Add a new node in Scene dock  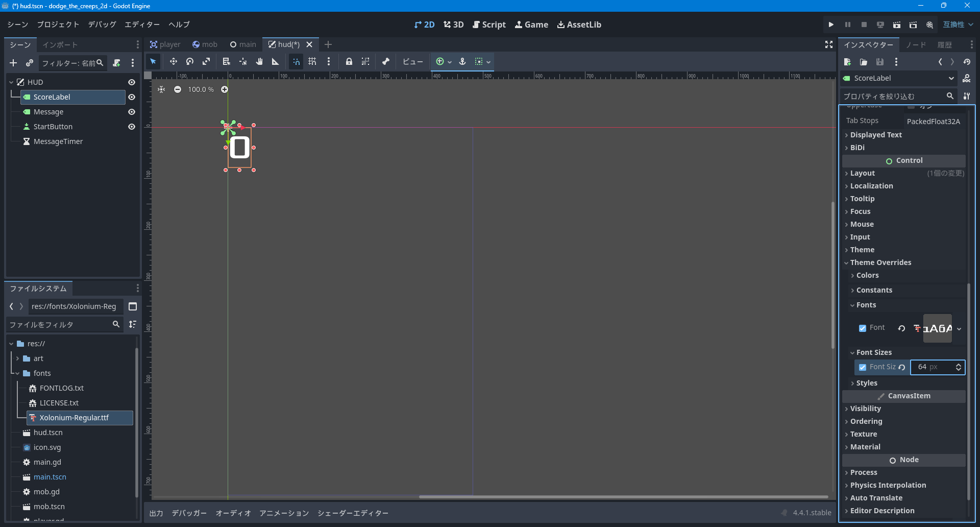pos(13,63)
